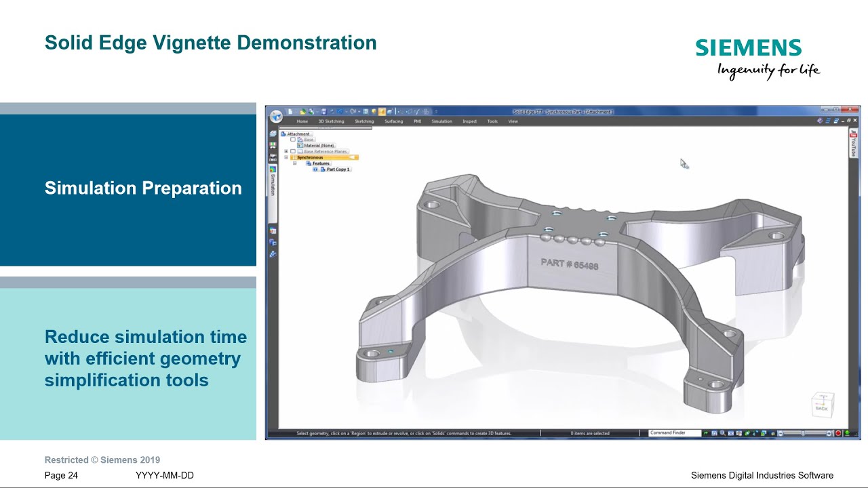Toggle visibility eye of Part Copy 1
This screenshot has height=488, width=868.
[x=315, y=169]
